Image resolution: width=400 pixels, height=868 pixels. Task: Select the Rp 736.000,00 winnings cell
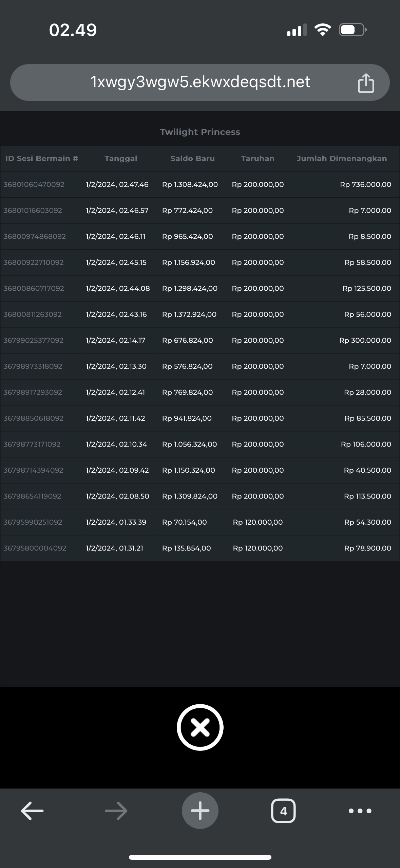[365, 184]
